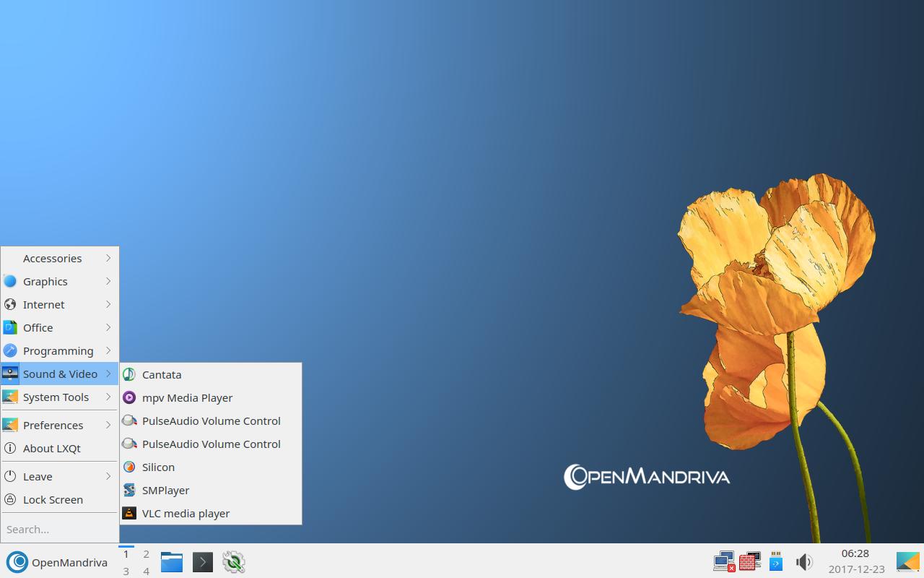Image resolution: width=924 pixels, height=578 pixels.
Task: Open the gear settings icon in the taskbar
Action: click(234, 562)
